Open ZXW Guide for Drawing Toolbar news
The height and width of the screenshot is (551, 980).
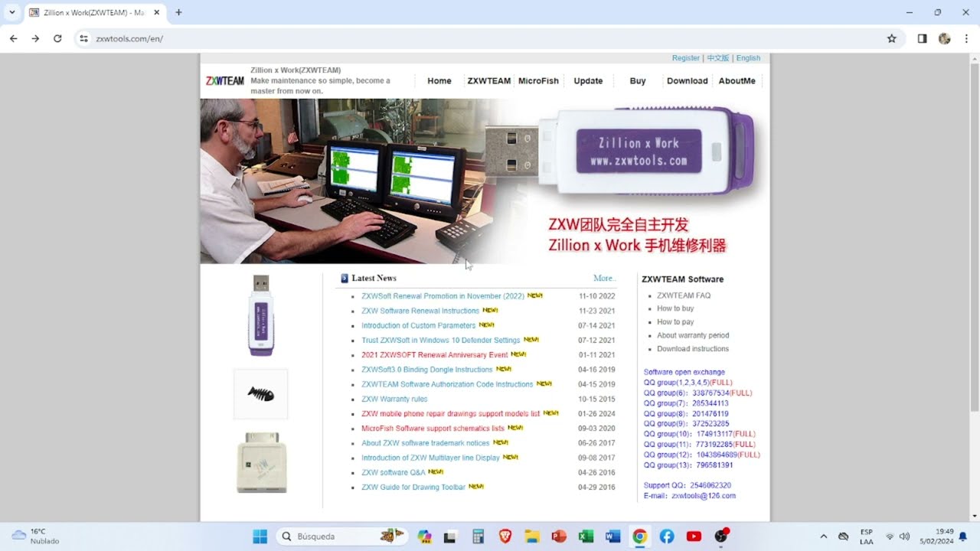click(413, 487)
